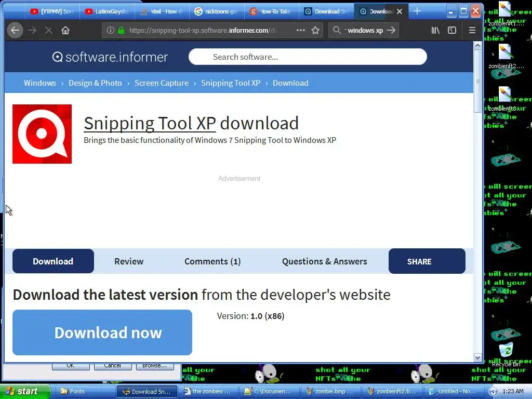Switch to the zombies taskbar item

tap(208, 392)
